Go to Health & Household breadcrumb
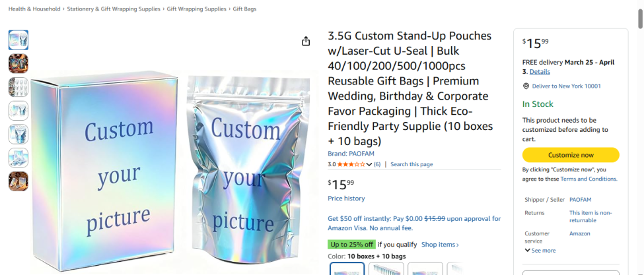The width and height of the screenshot is (644, 275). [x=34, y=9]
